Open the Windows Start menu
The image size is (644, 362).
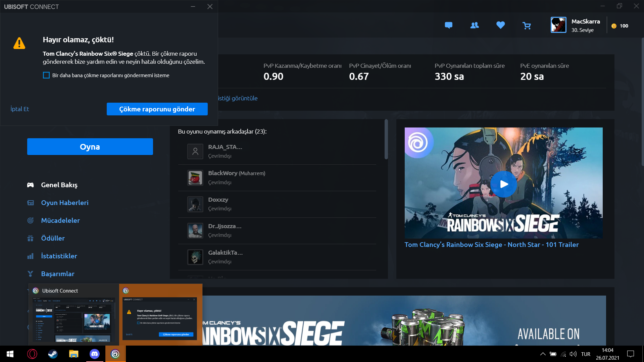tap(10, 354)
